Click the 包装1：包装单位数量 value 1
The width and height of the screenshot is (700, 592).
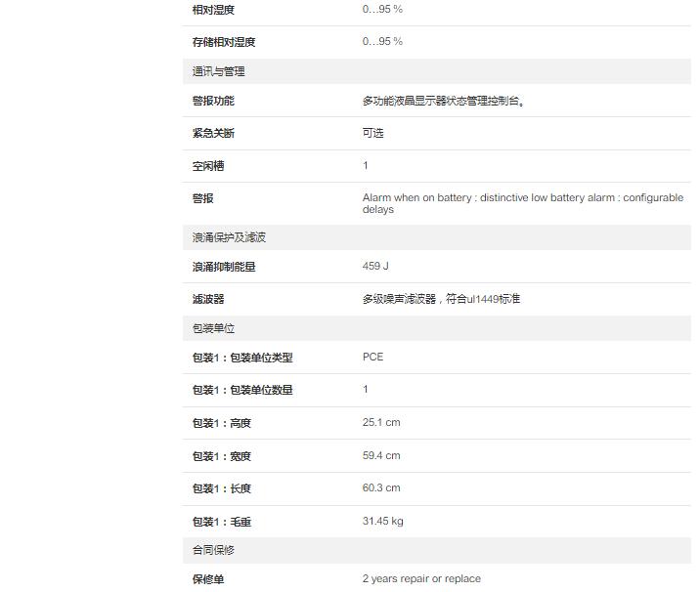[366, 390]
